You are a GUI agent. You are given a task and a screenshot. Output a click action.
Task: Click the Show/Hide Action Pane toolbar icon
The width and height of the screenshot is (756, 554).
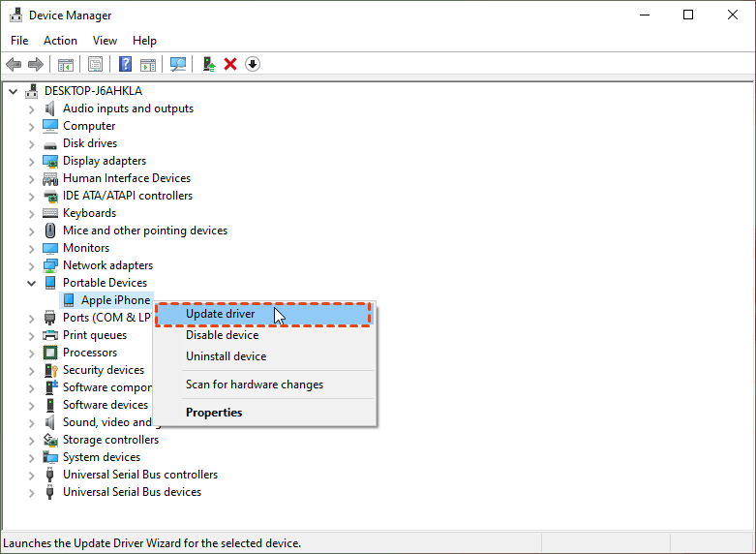pos(148,64)
